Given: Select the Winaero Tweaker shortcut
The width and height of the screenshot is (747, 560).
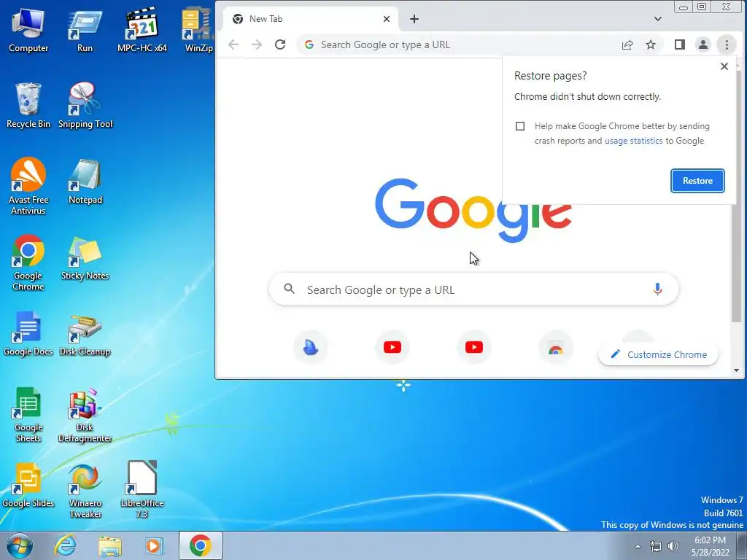Looking at the screenshot, I should pos(85,491).
